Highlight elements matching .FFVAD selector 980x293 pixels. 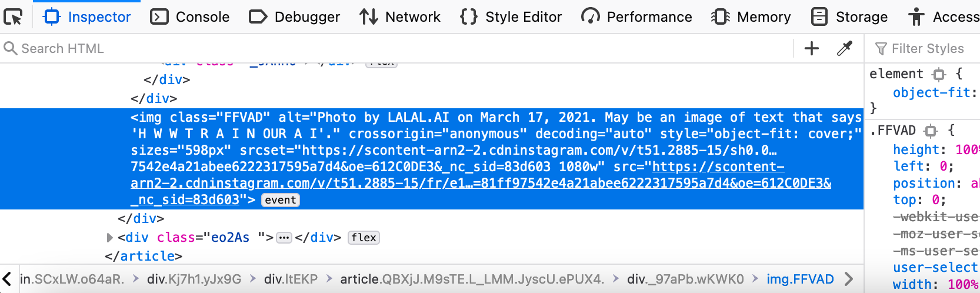pos(931,131)
